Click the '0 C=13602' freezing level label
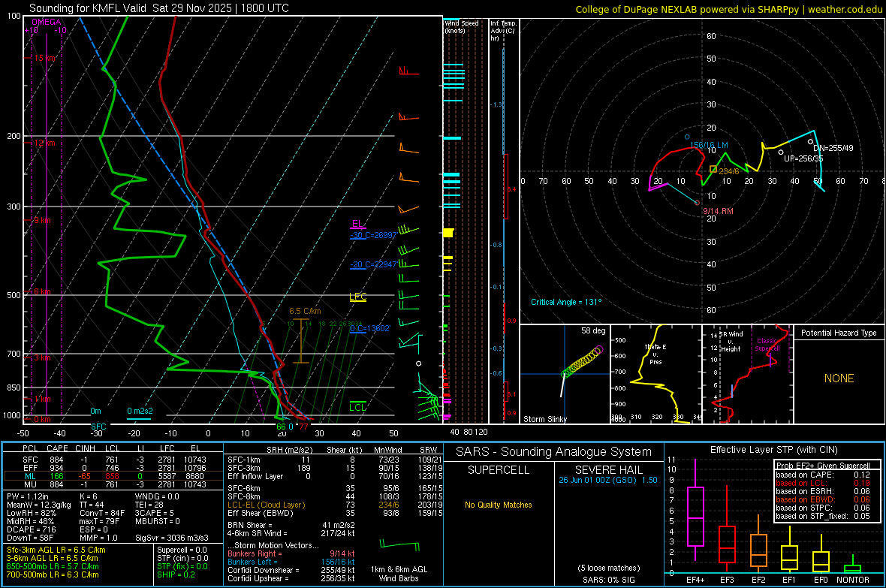Viewport: 886px width, 588px height. pyautogui.click(x=370, y=328)
